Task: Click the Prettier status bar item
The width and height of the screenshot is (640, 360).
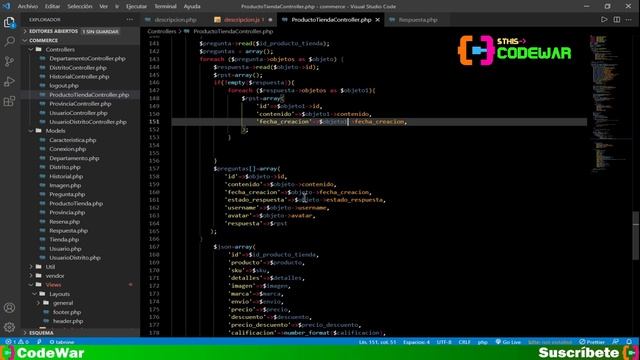Action: pyautogui.click(x=592, y=342)
